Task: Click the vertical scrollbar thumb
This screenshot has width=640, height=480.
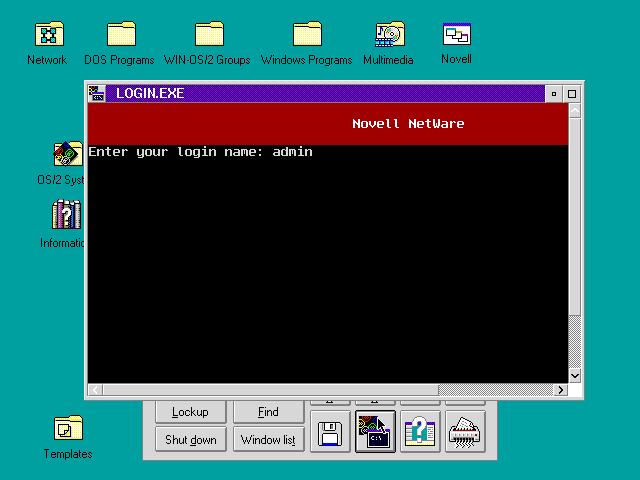Action: 575,217
